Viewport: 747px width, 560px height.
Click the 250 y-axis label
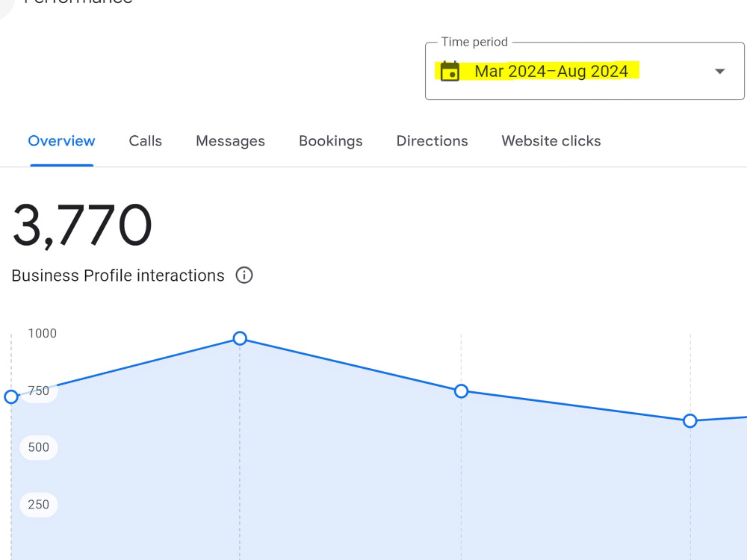click(39, 505)
